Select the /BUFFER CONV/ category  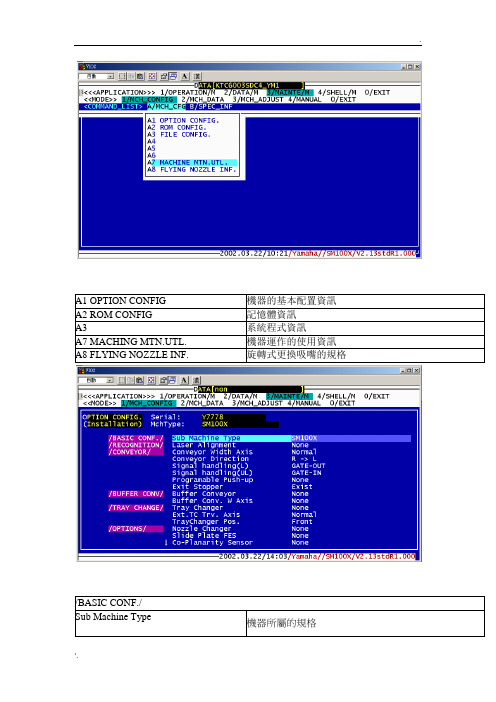click(x=136, y=494)
